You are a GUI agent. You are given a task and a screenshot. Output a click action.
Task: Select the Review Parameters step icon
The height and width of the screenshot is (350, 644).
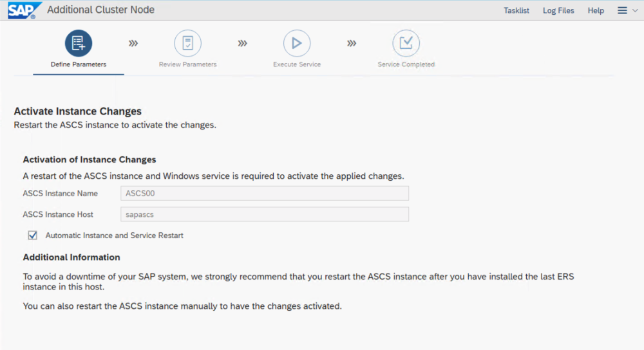pyautogui.click(x=187, y=43)
